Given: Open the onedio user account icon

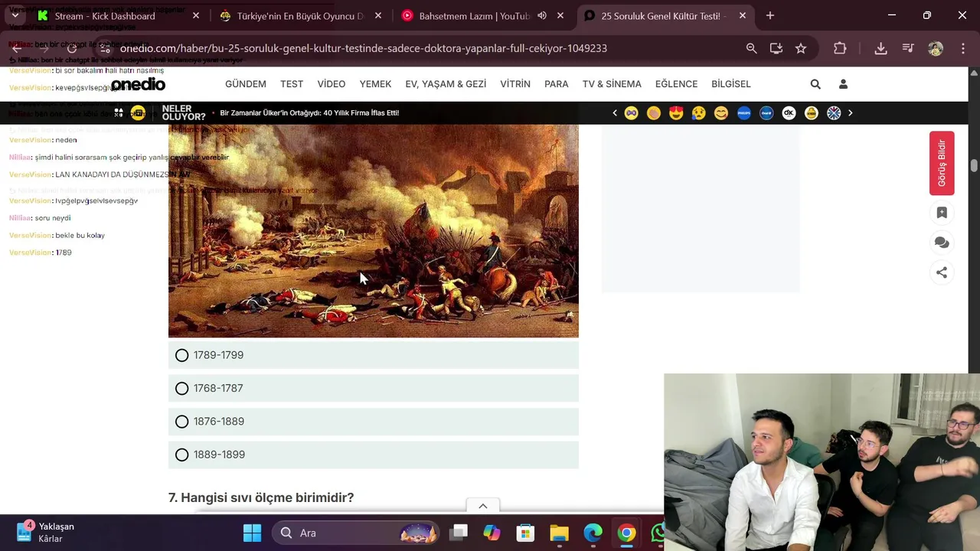Looking at the screenshot, I should pos(843,84).
